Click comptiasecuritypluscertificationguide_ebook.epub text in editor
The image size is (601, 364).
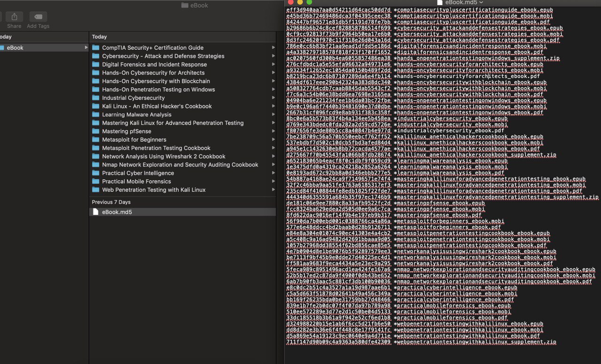[475, 10]
